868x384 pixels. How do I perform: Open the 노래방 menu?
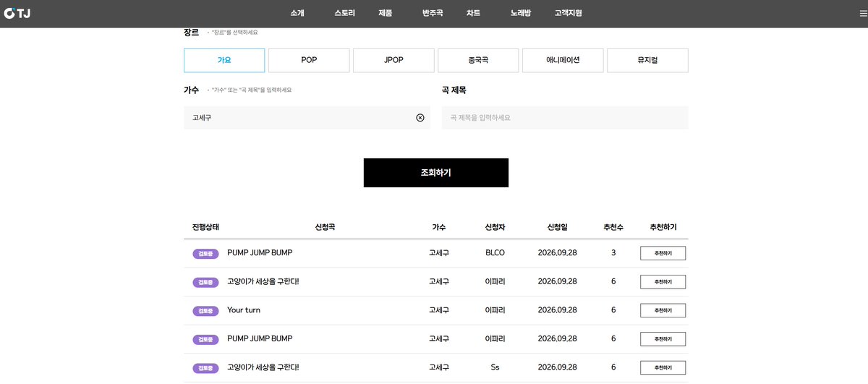pos(520,13)
